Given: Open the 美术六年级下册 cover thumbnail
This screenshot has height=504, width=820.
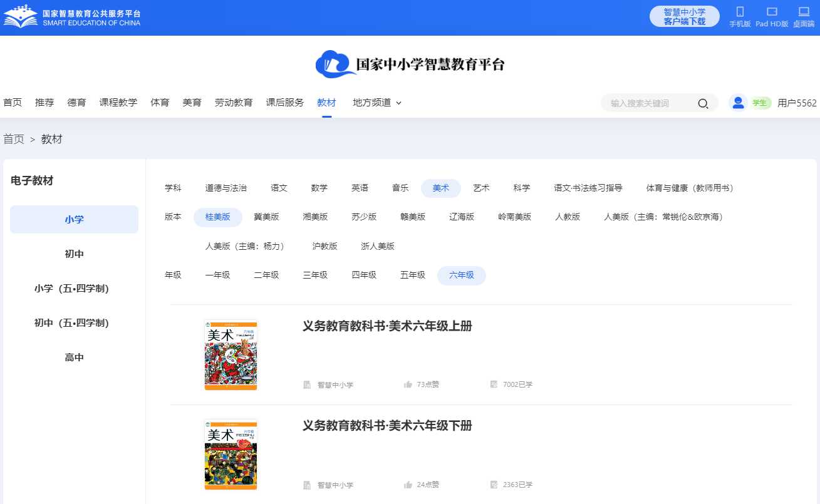Looking at the screenshot, I should coord(231,455).
